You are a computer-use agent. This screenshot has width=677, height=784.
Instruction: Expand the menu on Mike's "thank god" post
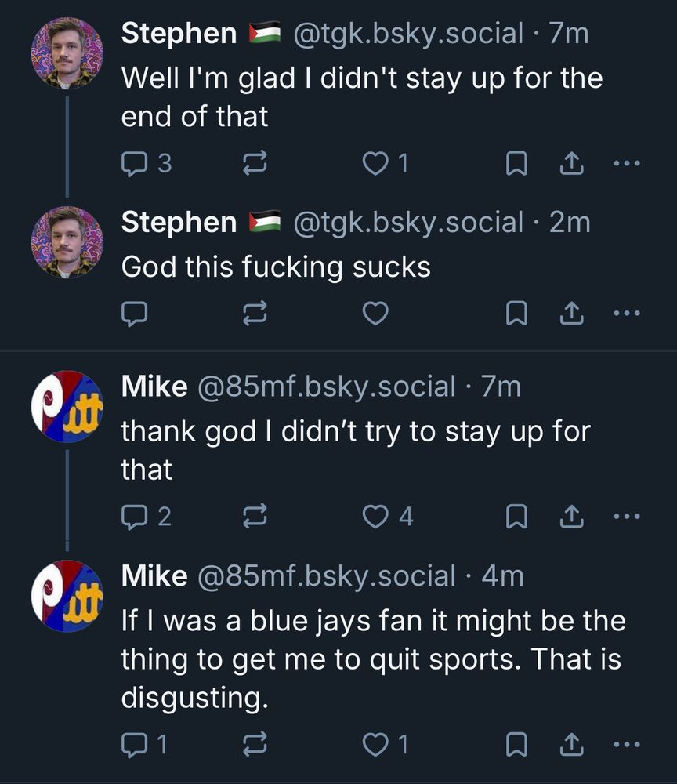[x=627, y=516]
